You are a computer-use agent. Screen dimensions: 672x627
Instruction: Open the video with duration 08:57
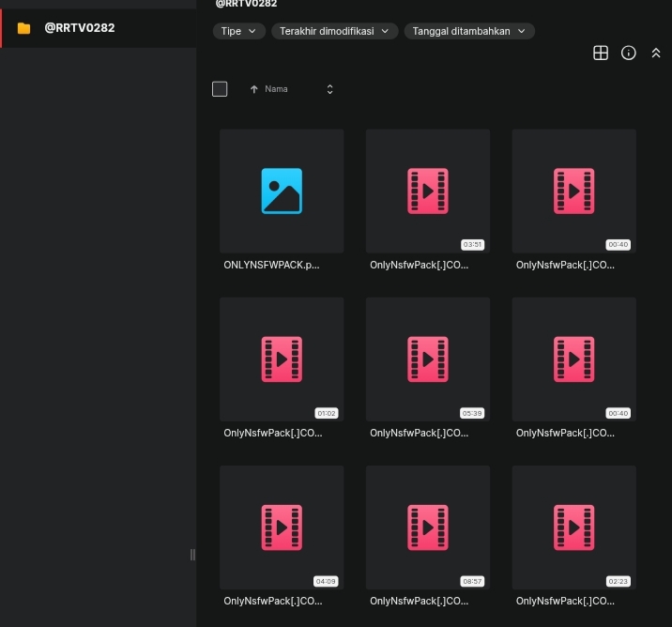point(428,528)
